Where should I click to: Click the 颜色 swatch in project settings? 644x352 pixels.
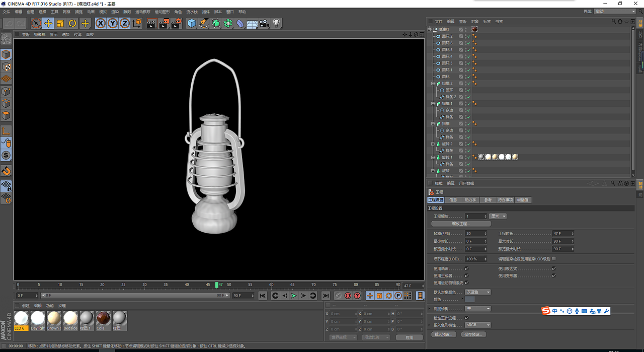[x=470, y=300]
